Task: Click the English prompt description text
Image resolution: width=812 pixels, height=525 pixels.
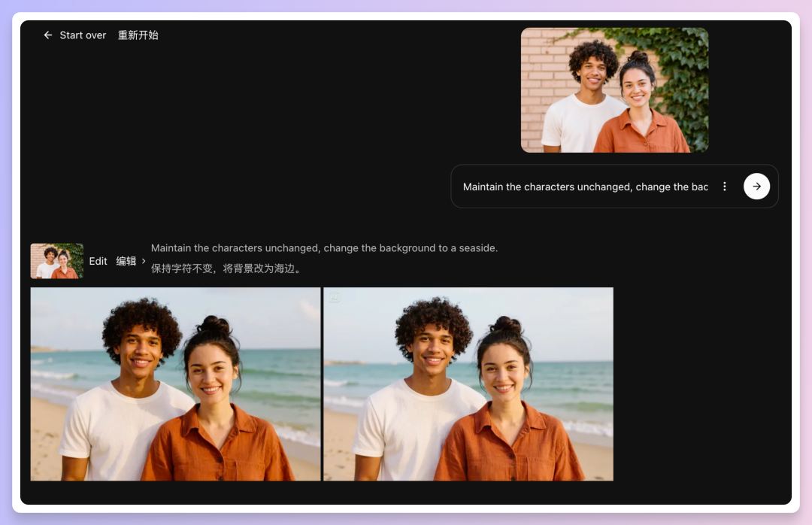Action: (x=324, y=248)
